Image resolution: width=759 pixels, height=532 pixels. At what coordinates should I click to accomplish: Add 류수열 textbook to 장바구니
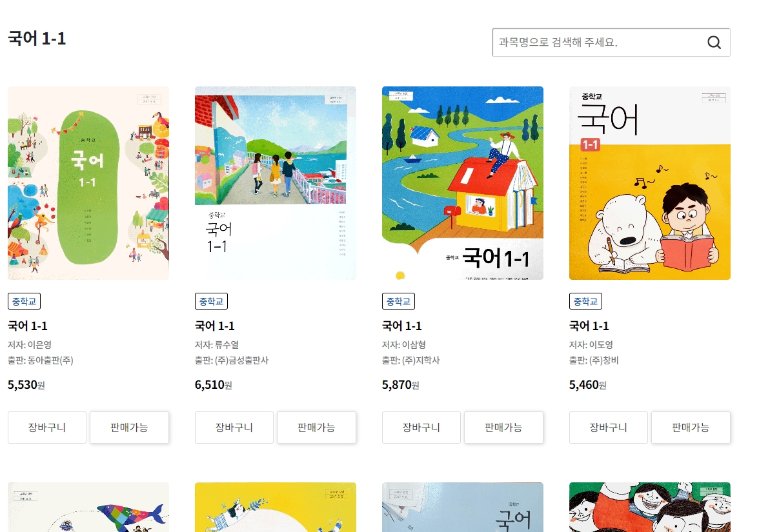tap(234, 428)
